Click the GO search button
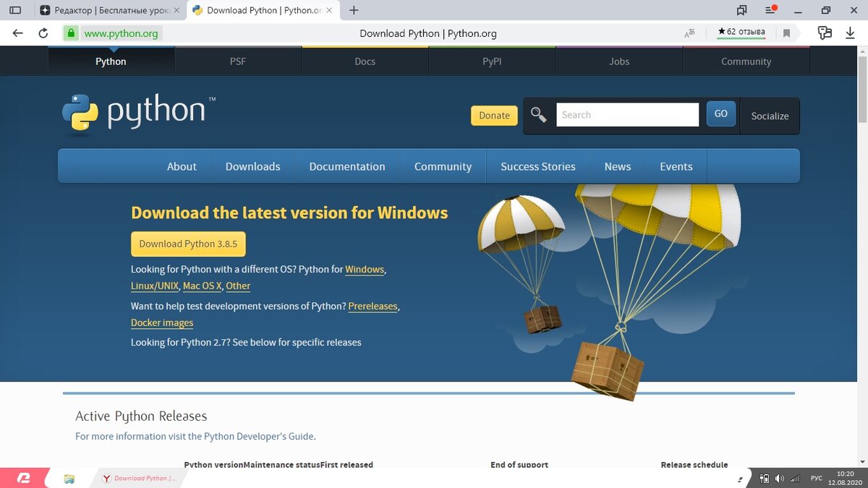868x488 pixels. pos(720,114)
